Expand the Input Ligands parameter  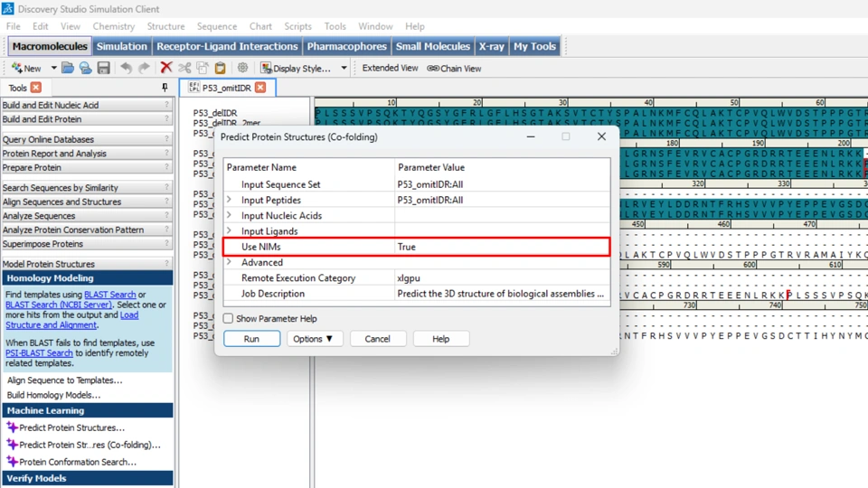pos(229,230)
